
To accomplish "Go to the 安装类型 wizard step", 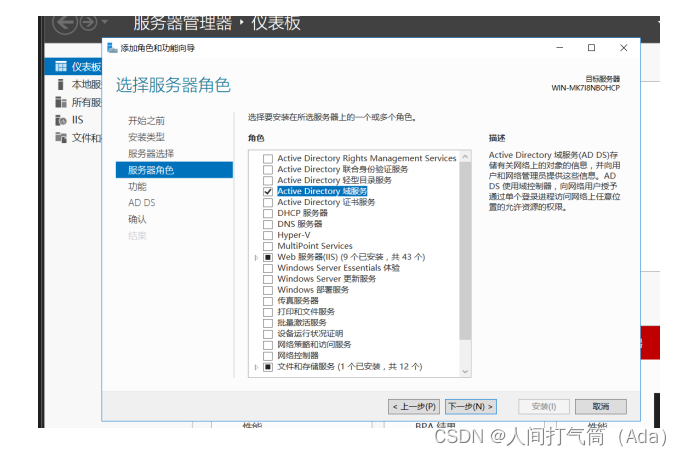I will pyautogui.click(x=146, y=137).
